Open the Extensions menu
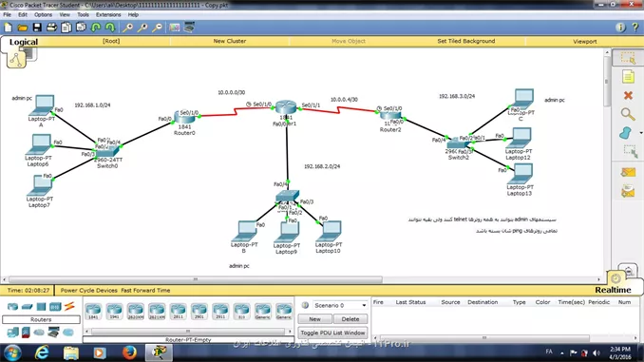644x362 pixels. pyautogui.click(x=108, y=14)
